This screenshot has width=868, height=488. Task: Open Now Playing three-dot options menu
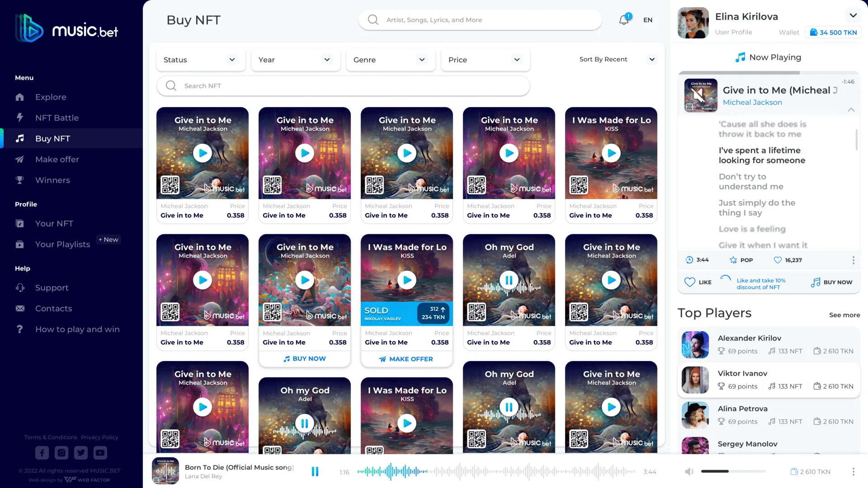(x=853, y=260)
